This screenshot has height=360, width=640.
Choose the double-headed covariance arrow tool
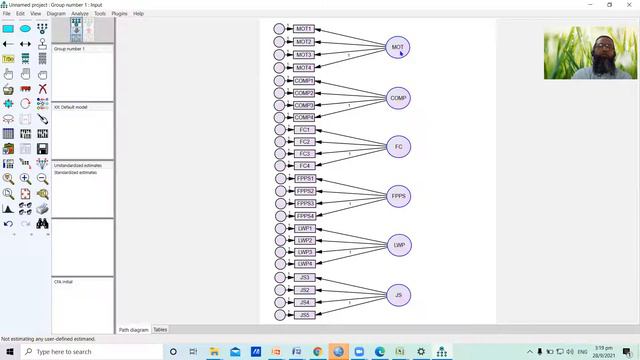pyautogui.click(x=25, y=44)
